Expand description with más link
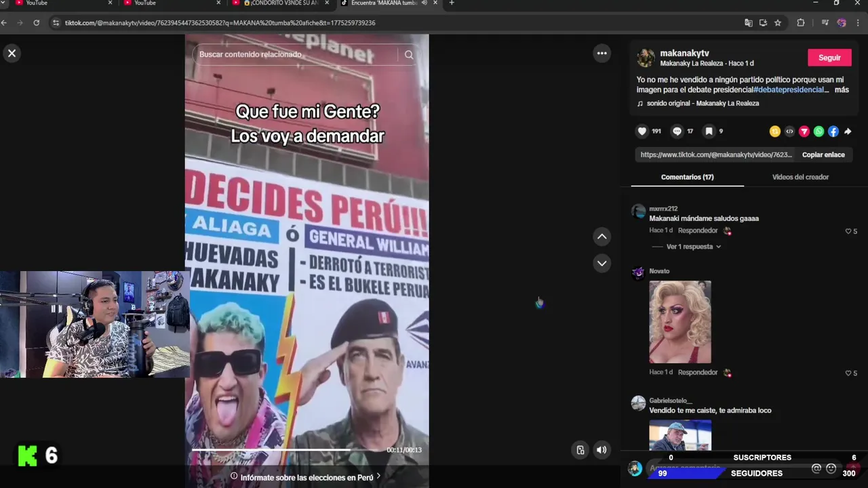Viewport: 868px width, 488px height. pos(842,89)
